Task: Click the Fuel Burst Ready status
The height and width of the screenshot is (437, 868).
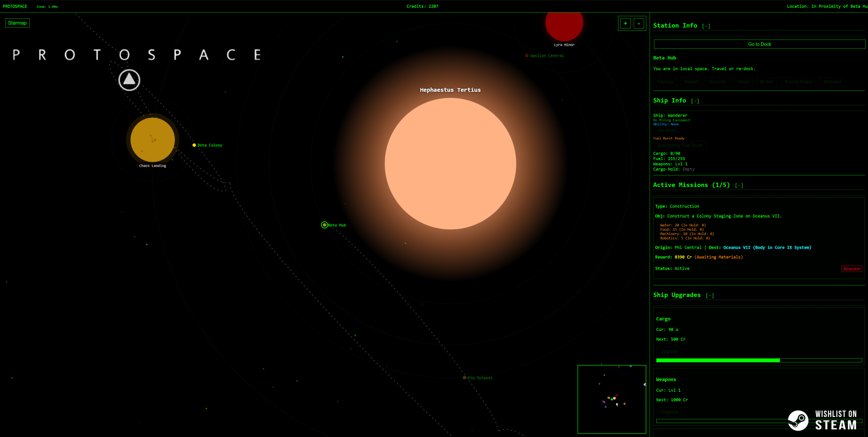Action: coord(669,138)
